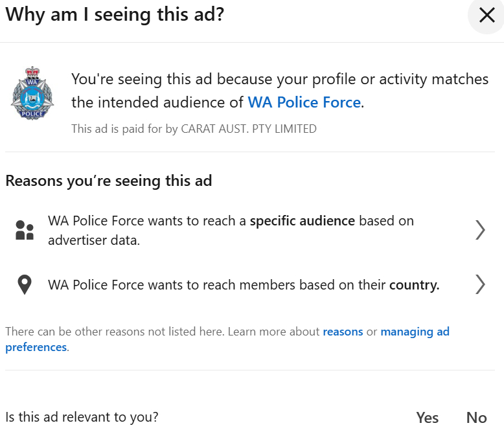The width and height of the screenshot is (504, 432).
Task: Select the country-based reason row text
Action: click(x=243, y=284)
